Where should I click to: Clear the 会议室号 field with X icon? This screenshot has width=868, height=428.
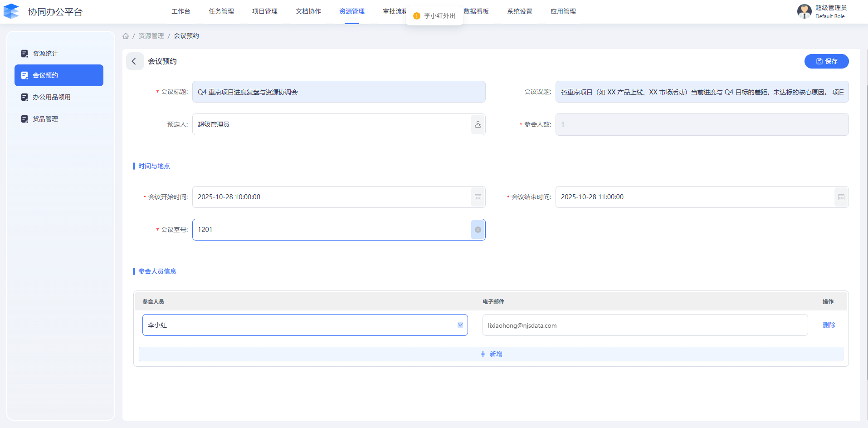(478, 230)
